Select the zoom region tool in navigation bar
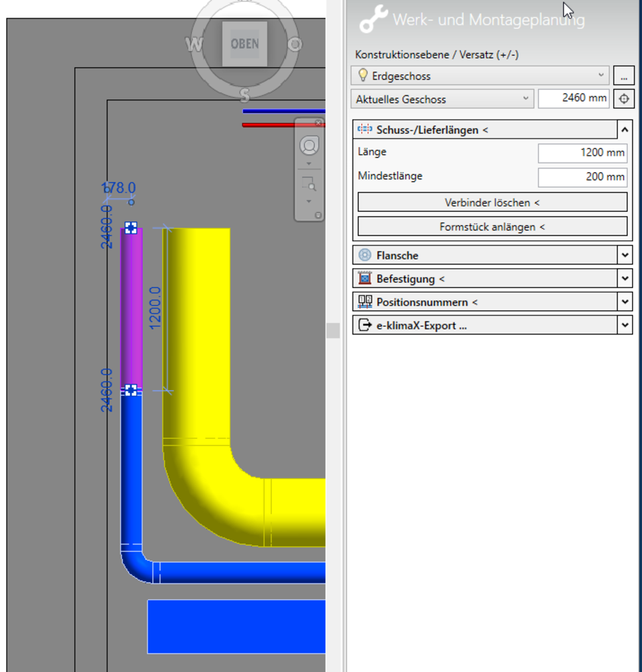This screenshot has height=672, width=642. coord(310,183)
